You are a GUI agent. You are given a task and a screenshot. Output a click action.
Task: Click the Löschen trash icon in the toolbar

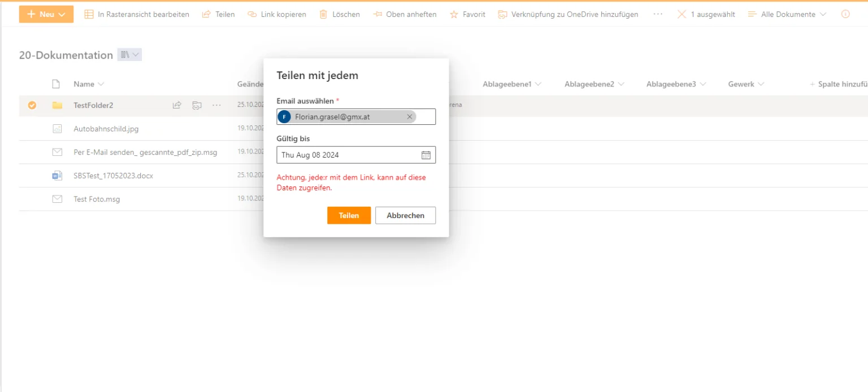[323, 14]
